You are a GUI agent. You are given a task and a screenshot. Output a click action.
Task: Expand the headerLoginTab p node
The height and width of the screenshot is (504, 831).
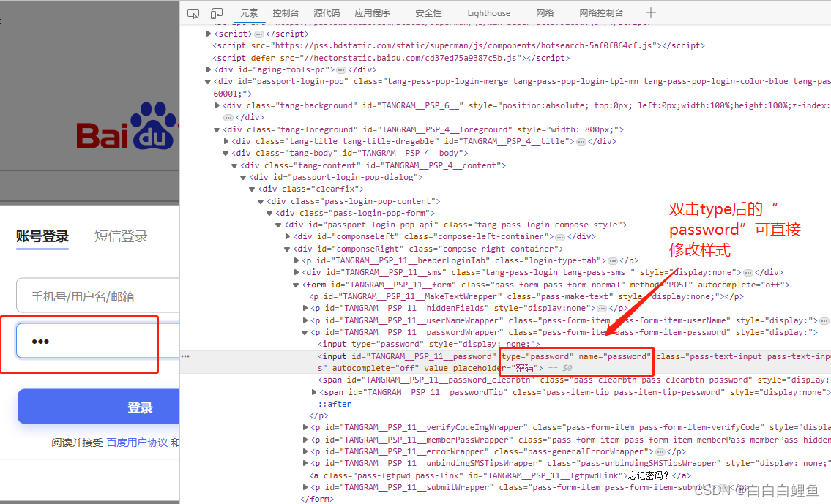pyautogui.click(x=297, y=260)
